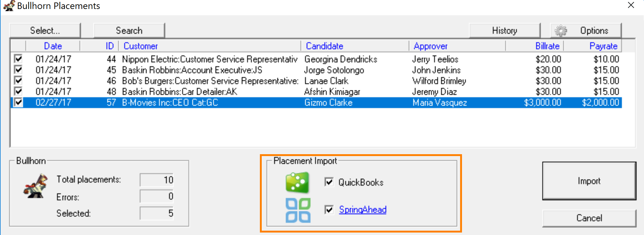Select the Gizmo Clarke candidate cell
The height and width of the screenshot is (235, 644).
click(328, 102)
